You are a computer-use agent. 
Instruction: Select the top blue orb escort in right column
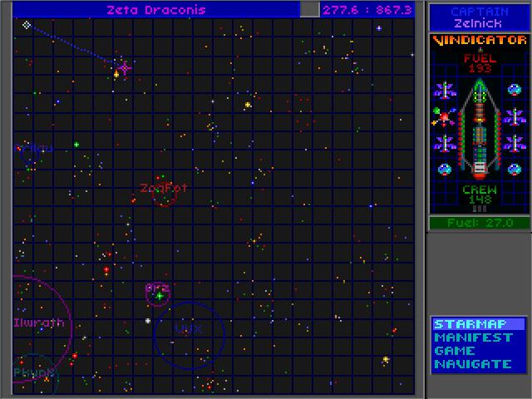pos(515,90)
